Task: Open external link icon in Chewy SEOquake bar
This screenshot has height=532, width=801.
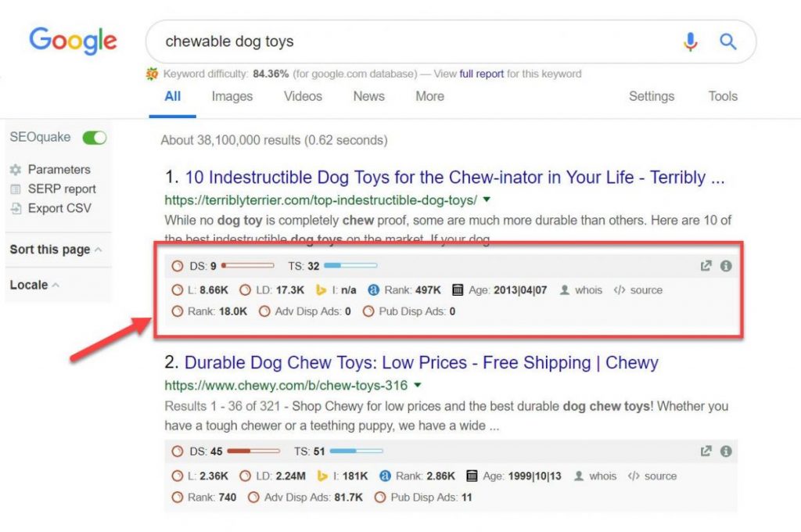Action: click(706, 451)
